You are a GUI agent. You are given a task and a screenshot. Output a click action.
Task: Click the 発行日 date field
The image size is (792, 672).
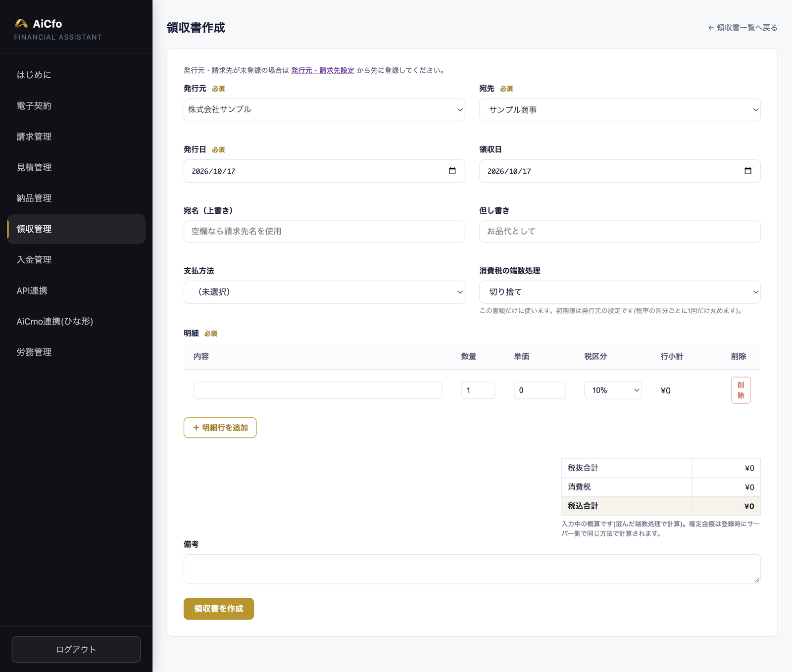(324, 171)
